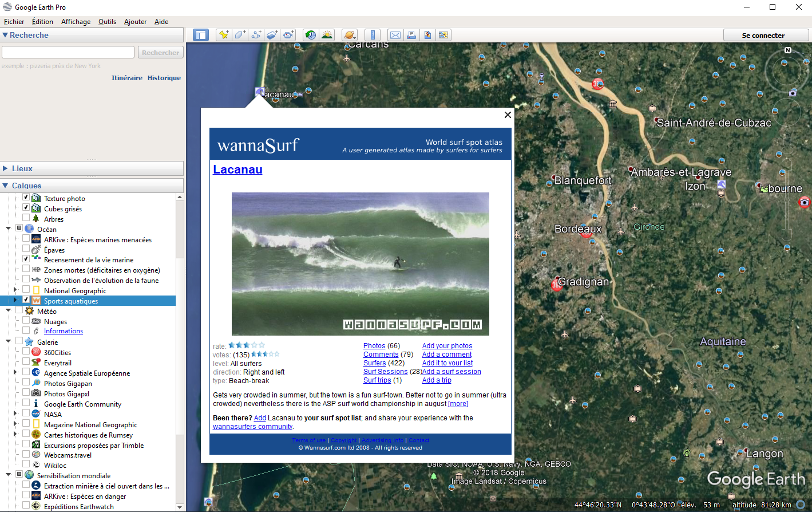Open the ruler measuring tool
812x512 pixels.
(373, 35)
